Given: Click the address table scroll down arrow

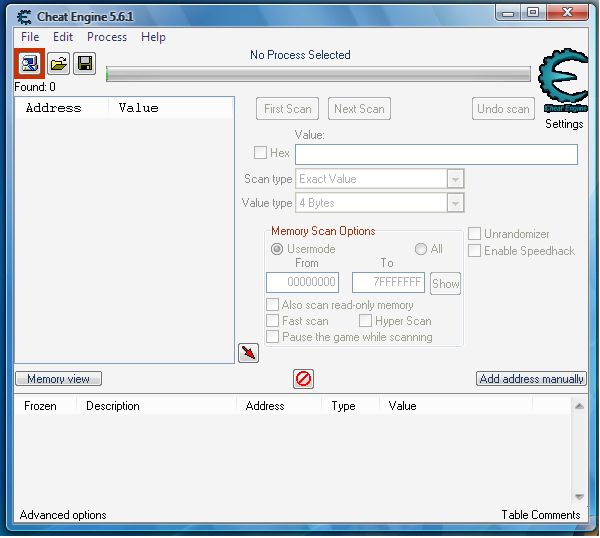Looking at the screenshot, I should pyautogui.click(x=579, y=497).
